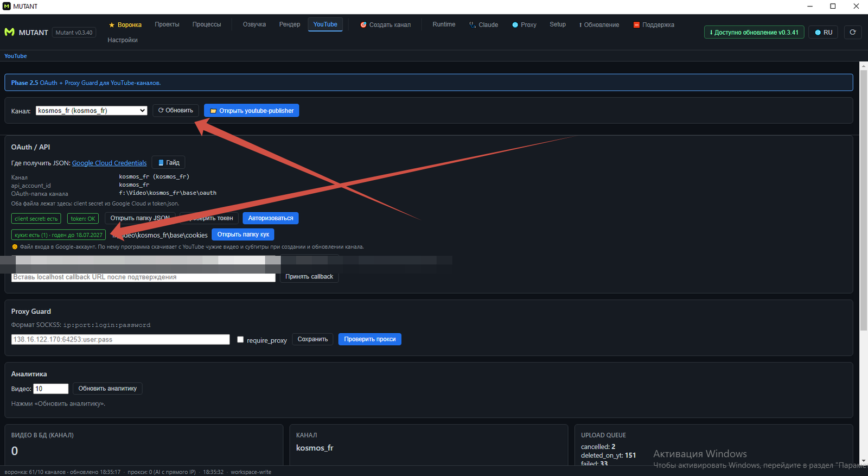Open the Гайд guide button
This screenshot has height=476, width=868.
(169, 163)
